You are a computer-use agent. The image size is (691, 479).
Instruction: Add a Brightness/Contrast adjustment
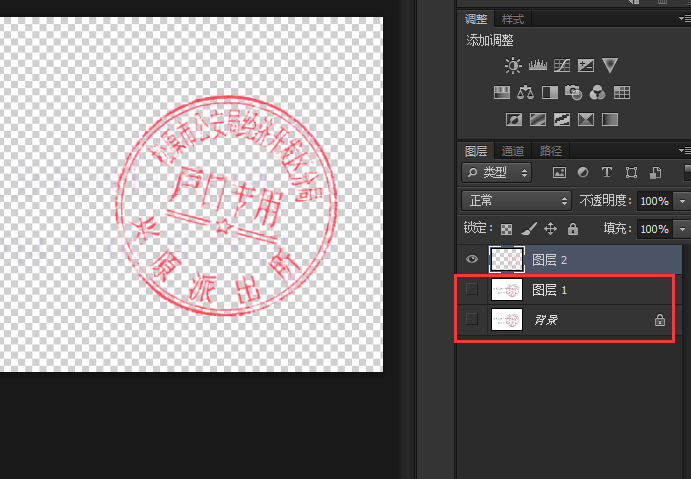click(x=513, y=66)
